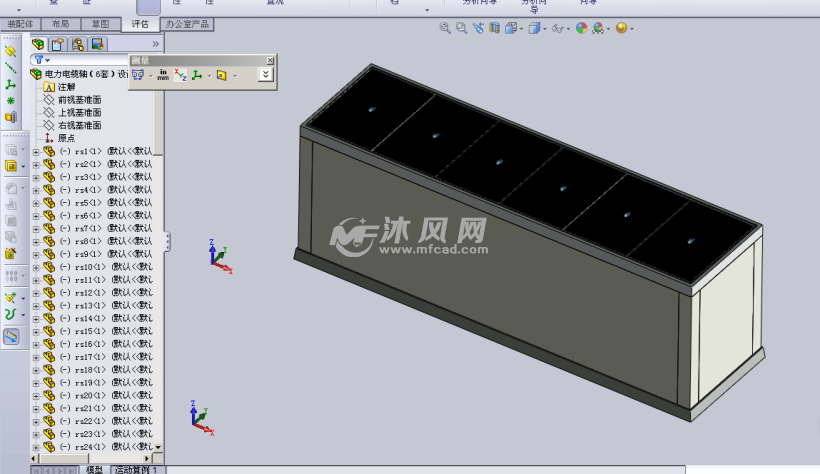Expand the rs12<1> component node
This screenshot has width=820, height=474.
pos(36,294)
